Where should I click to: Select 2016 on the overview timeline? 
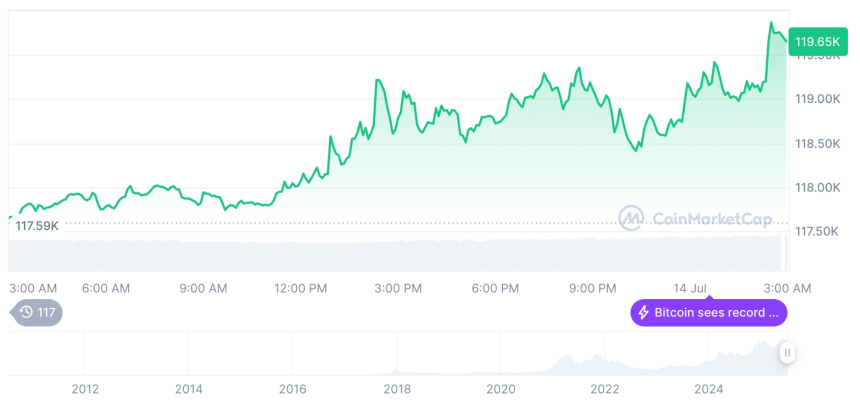pyautogui.click(x=293, y=389)
